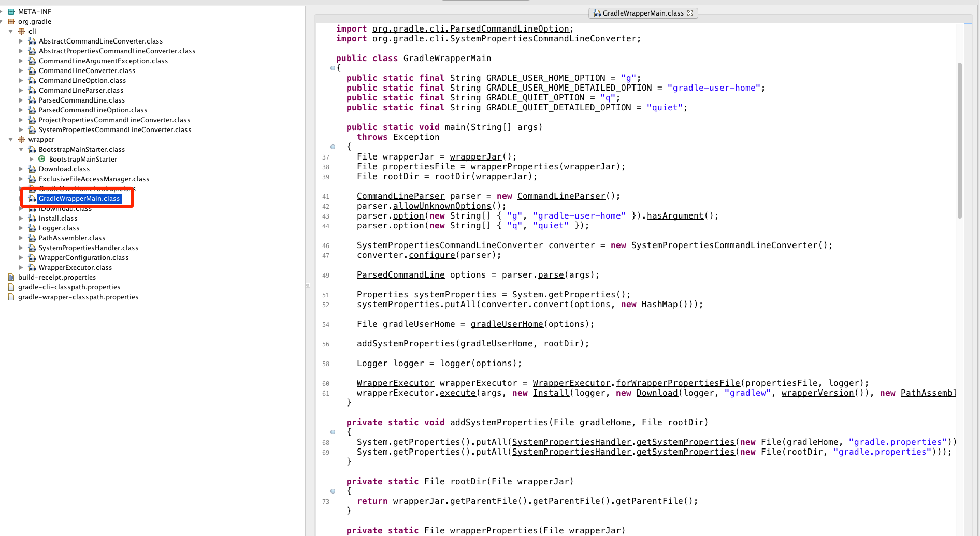Click the build-receipt.properties file icon
This screenshot has height=536, width=980.
pos(11,277)
